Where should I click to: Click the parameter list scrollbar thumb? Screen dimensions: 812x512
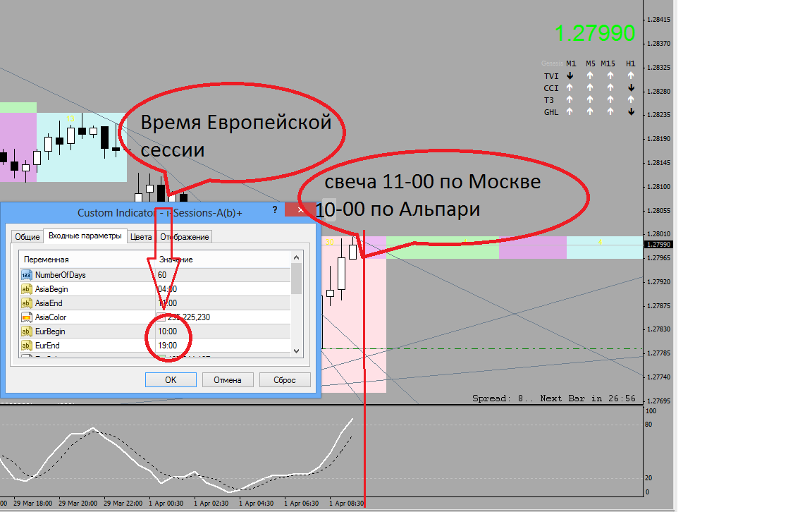(296, 279)
